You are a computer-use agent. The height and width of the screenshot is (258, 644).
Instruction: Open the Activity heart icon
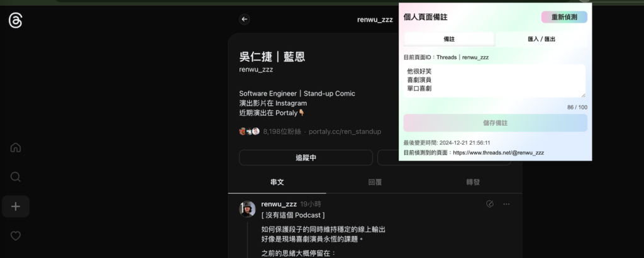pos(16,236)
